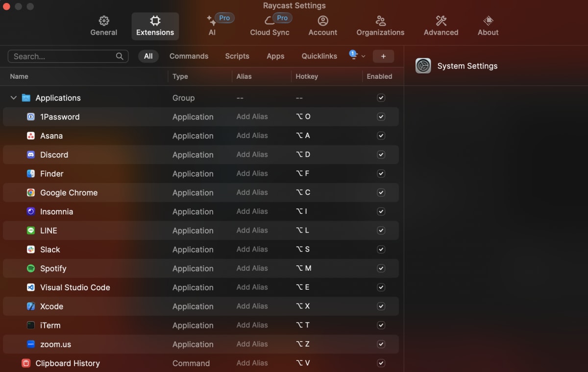Screen dimensions: 588x372
Task: Click the System Settings title text
Action: click(467, 66)
